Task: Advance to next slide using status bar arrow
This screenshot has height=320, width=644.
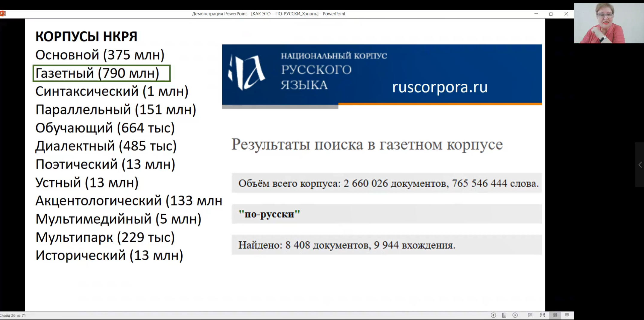Action: (515, 315)
